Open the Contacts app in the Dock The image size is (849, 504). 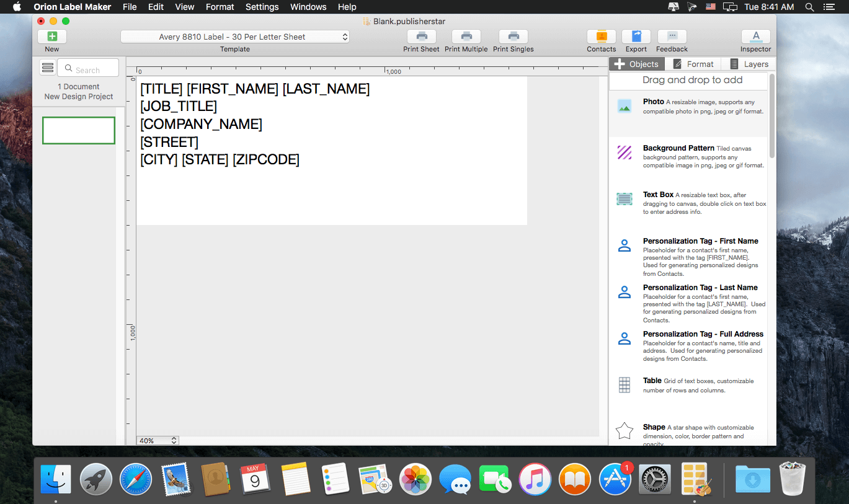215,479
